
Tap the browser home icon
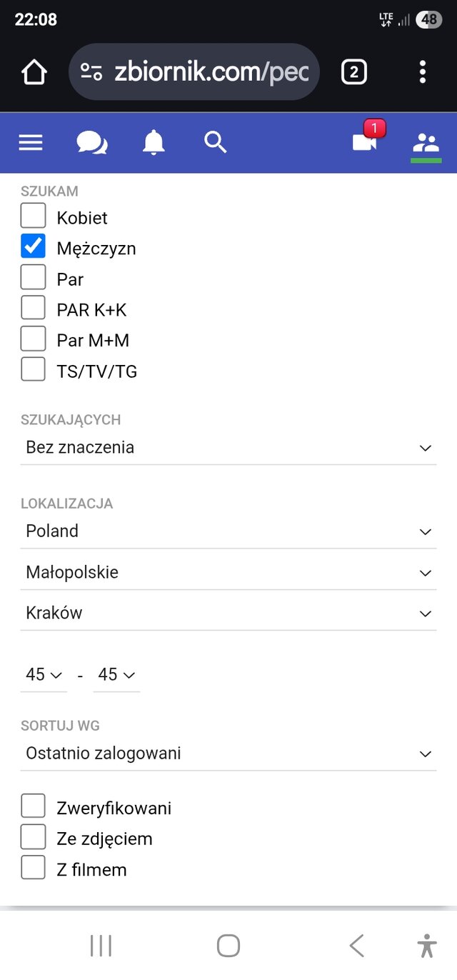(x=34, y=72)
